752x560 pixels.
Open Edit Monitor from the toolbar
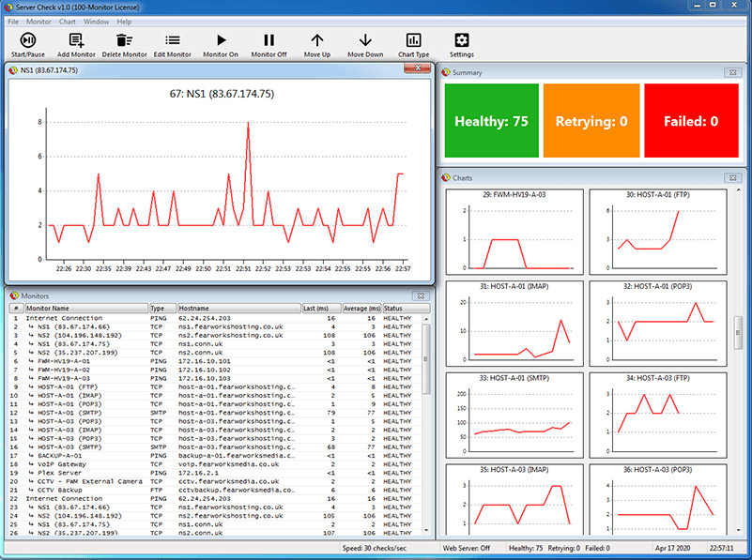(173, 40)
